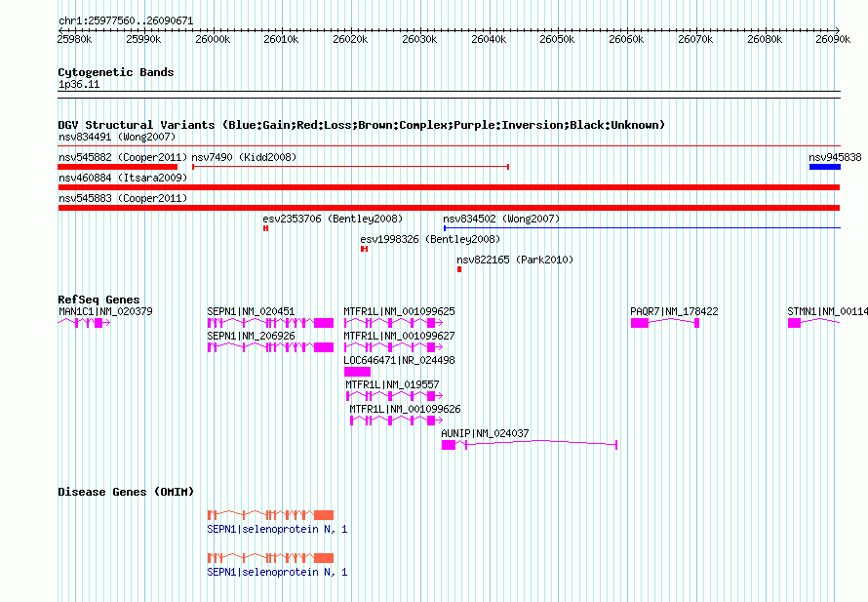Select the nsv460884 (Itsara2009) red bar

449,187
